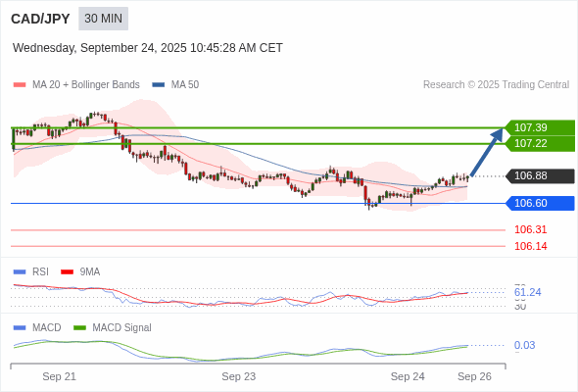
Task: Click the Research Trading Central copyright text
Action: (496, 85)
